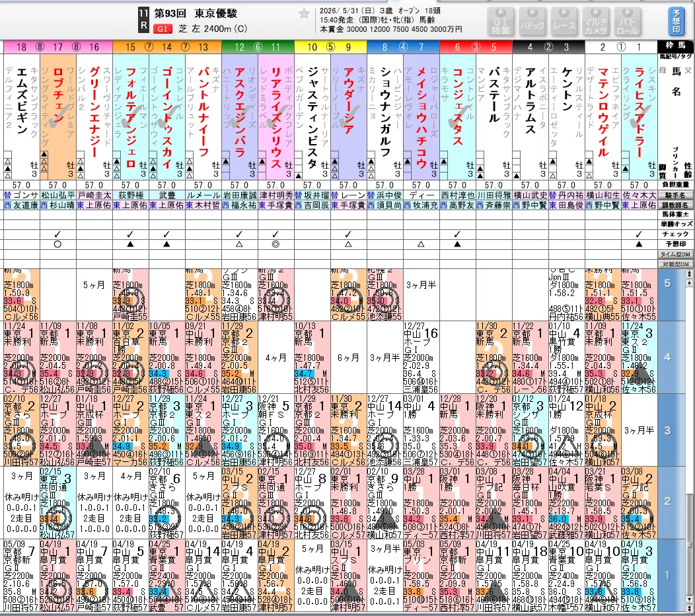Viewport: 695px width, 616px height.
Task: Click the red GI grade badge
Action: [x=163, y=29]
